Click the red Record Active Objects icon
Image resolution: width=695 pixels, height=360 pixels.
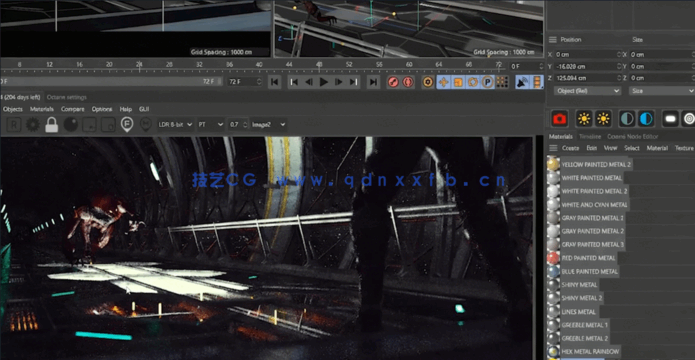point(393,82)
